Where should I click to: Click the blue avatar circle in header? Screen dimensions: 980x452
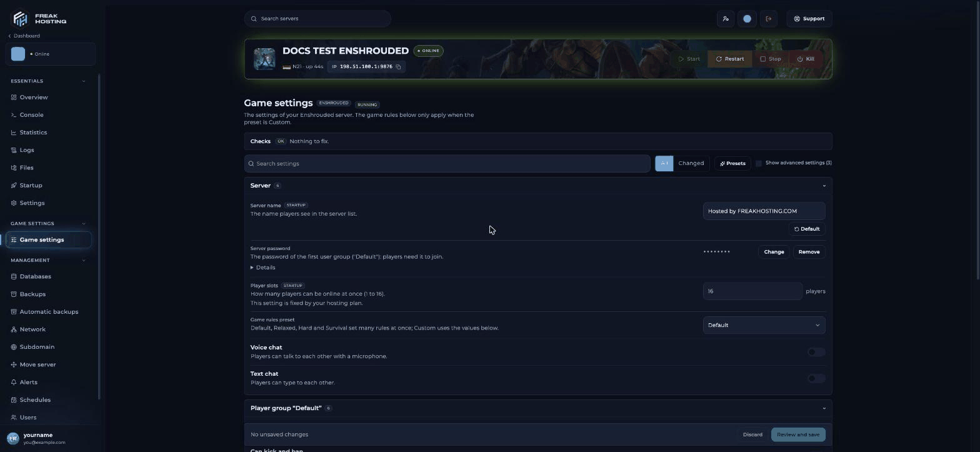(747, 19)
